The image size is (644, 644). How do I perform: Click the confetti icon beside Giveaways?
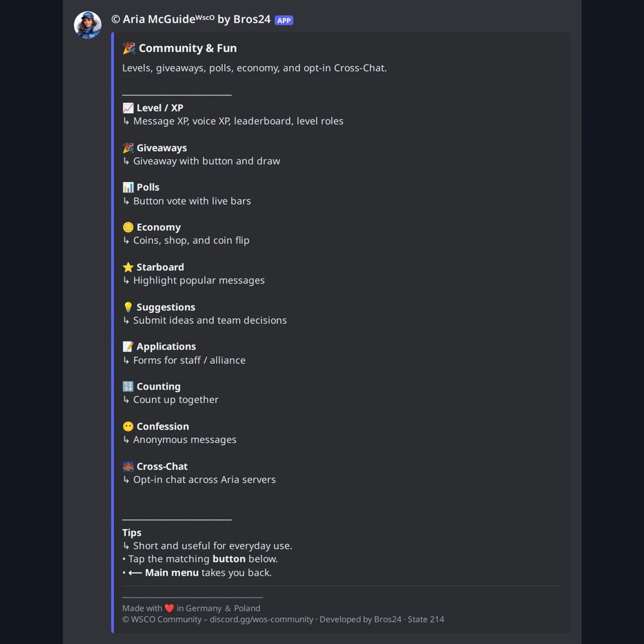[x=128, y=148]
